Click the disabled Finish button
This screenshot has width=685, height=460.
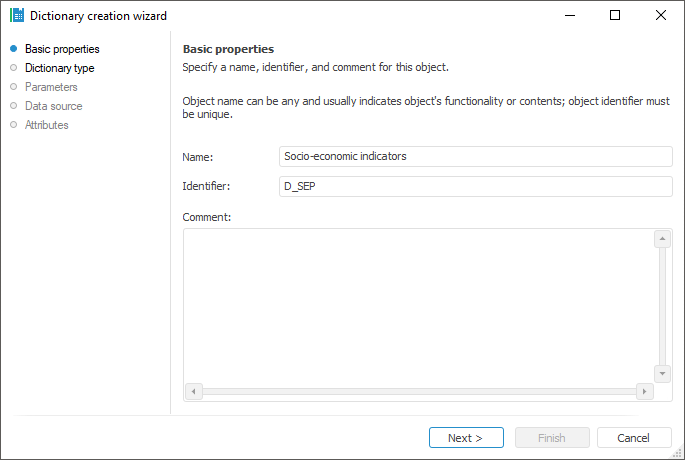pyautogui.click(x=550, y=438)
